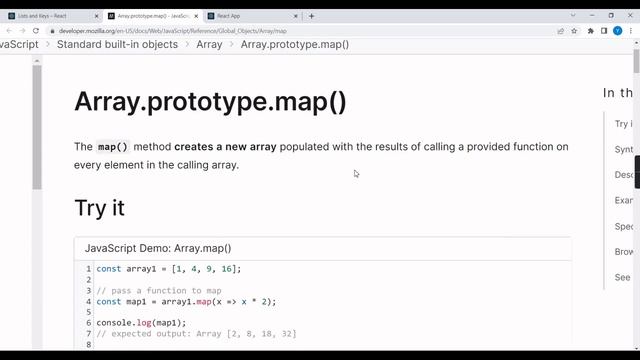Screen dimensions: 640x360
Task: Open the Array breadcrumb link
Action: coord(209,44)
